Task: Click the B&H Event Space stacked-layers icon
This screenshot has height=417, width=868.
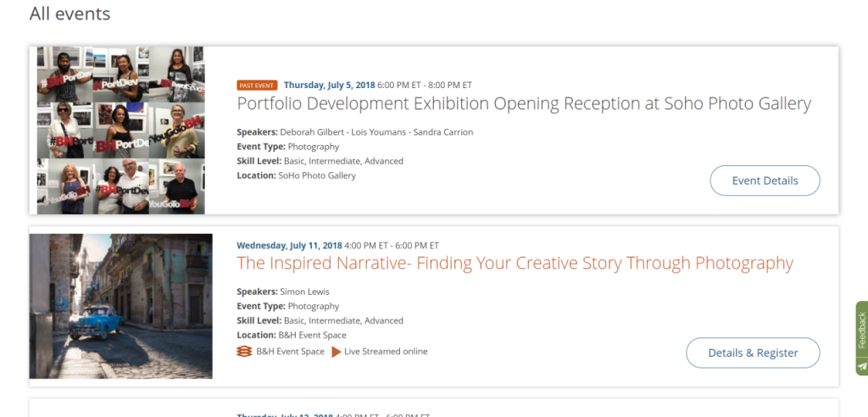Action: pyautogui.click(x=244, y=352)
